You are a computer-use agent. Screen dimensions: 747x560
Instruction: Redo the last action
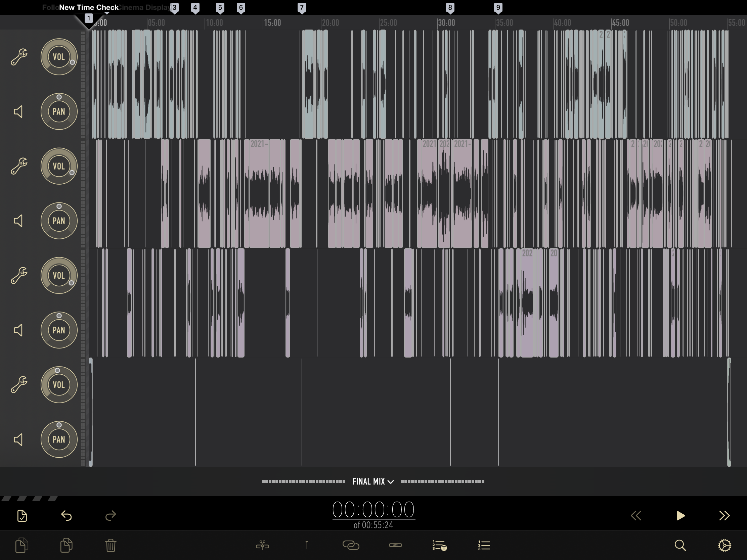[x=111, y=516]
